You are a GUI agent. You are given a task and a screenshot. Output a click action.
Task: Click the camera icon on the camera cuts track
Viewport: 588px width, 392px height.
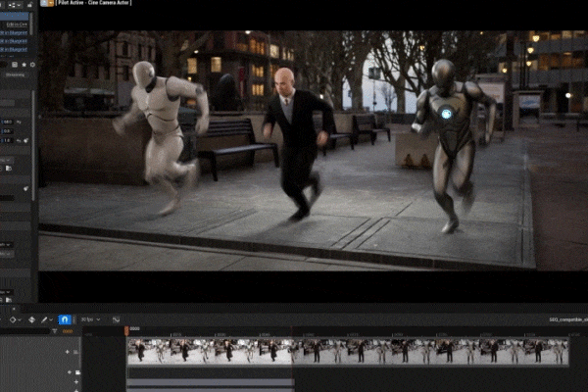(75, 352)
